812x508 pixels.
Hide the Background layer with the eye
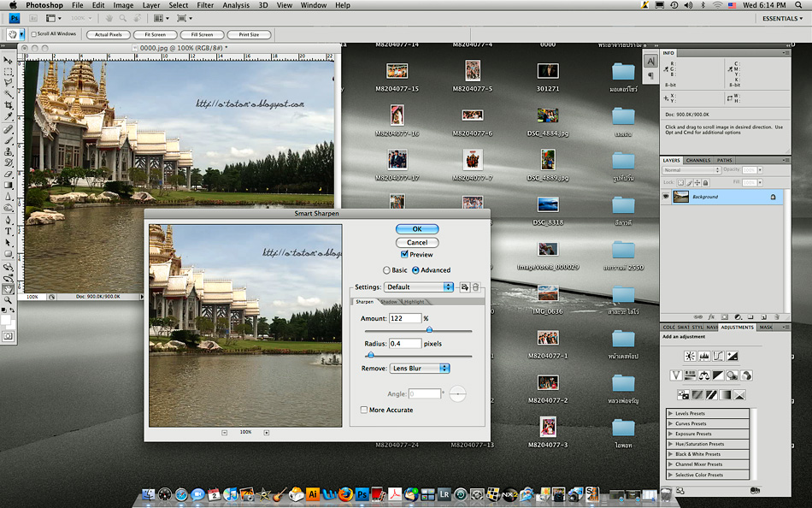click(x=665, y=197)
